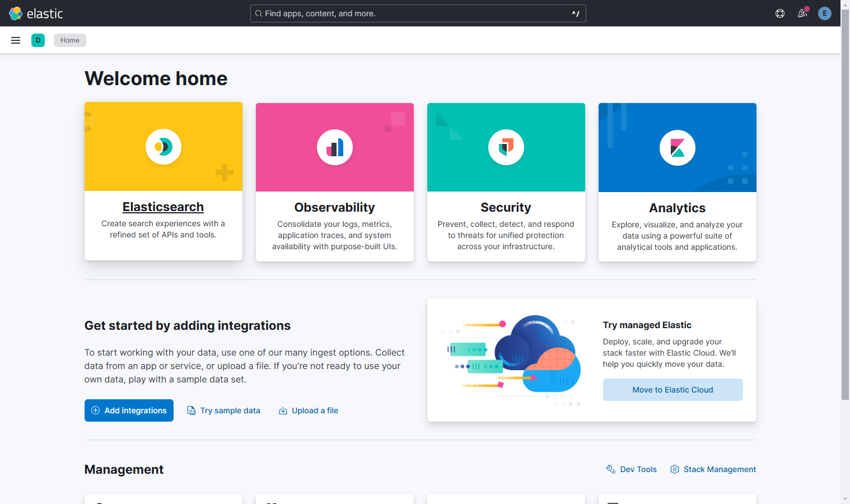Click the Security shield icon
This screenshot has width=850, height=504.
(x=506, y=147)
